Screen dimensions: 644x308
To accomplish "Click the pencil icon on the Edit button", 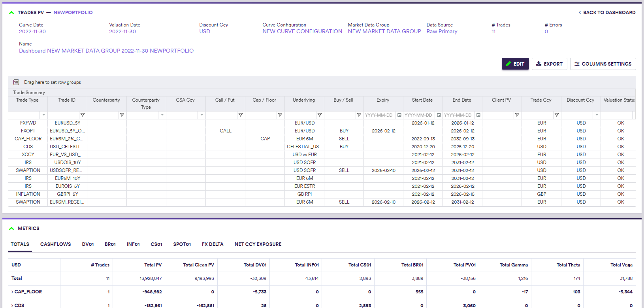I will (508, 64).
